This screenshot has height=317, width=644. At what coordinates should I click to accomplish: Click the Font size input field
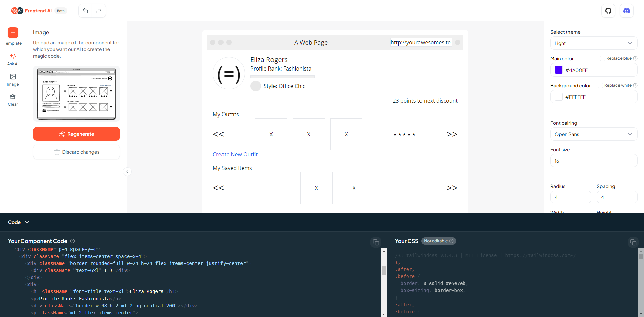(593, 161)
